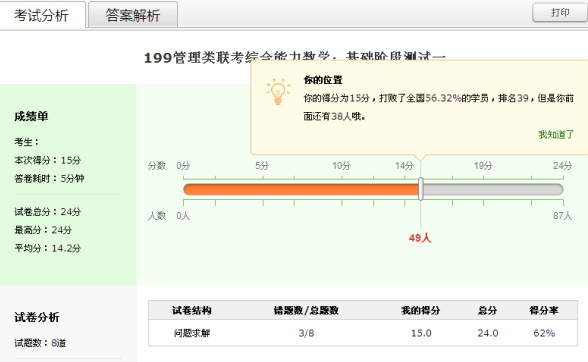588x362 pixels.
Task: Click the 0分 scale label
Action: (x=183, y=165)
